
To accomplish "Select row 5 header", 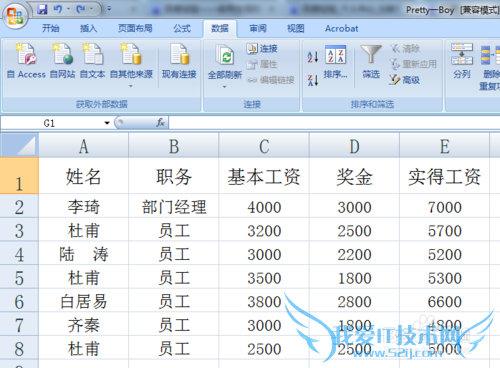I will point(19,277).
